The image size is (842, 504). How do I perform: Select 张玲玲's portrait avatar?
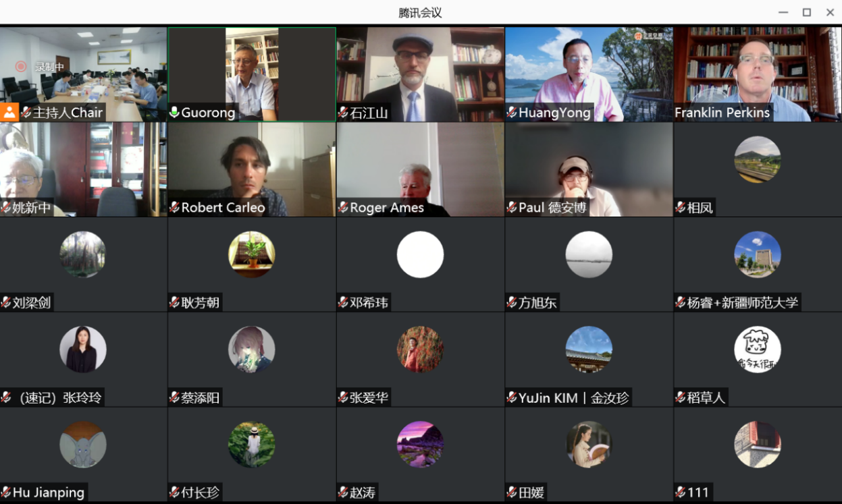point(83,349)
